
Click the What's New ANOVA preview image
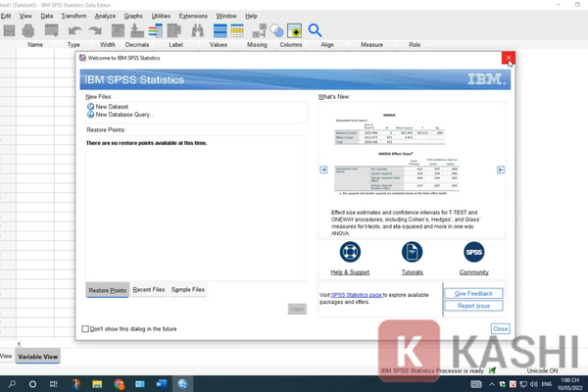point(396,154)
